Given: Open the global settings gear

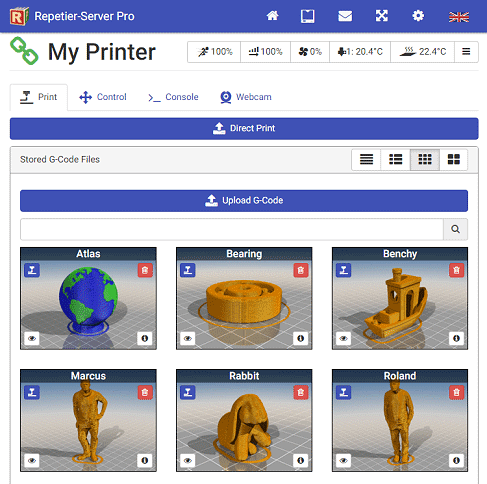Looking at the screenshot, I should [418, 16].
